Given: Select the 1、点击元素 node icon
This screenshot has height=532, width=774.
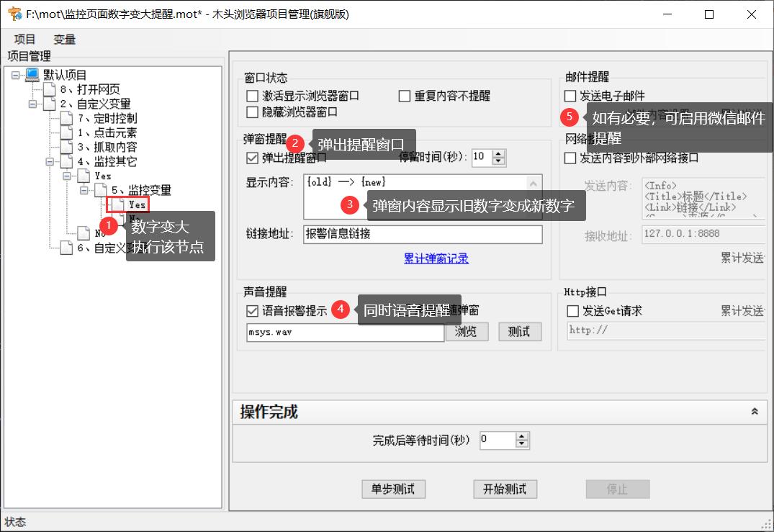Looking at the screenshot, I should coord(66,133).
